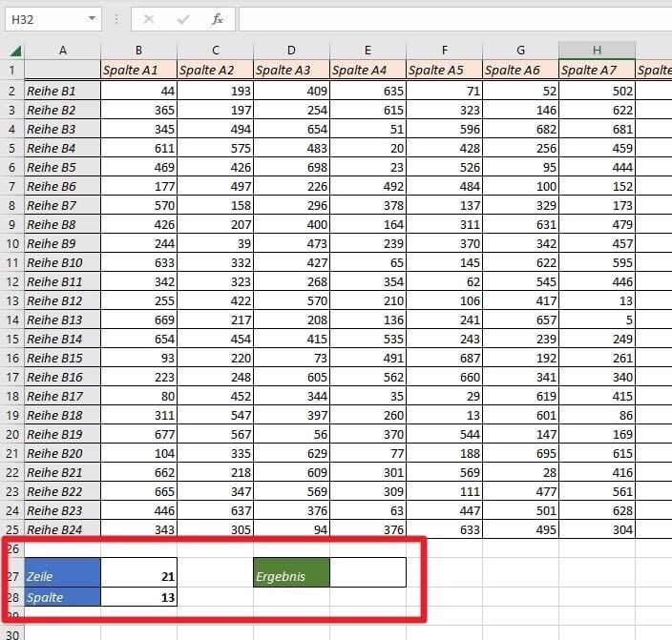Click the Spalte A1 header cell
The height and width of the screenshot is (640, 672).
tap(138, 70)
